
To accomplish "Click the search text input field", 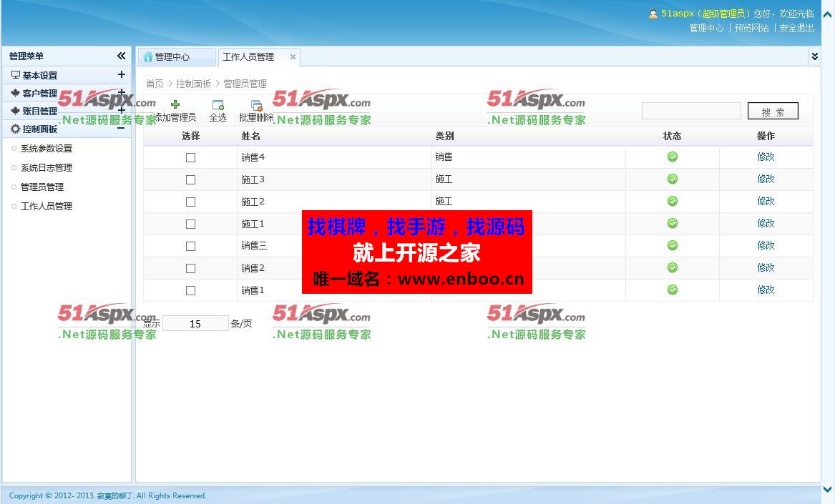I will (691, 111).
